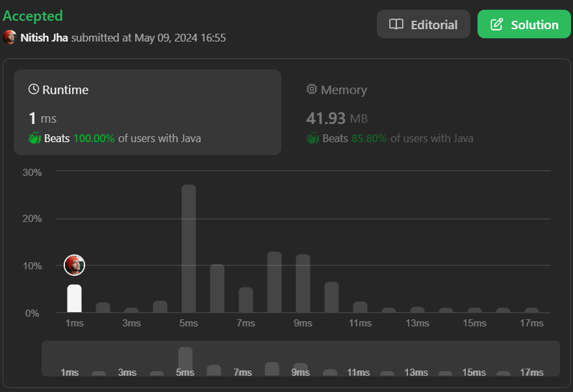The width and height of the screenshot is (573, 392).
Task: Click the 9ms bar in the runtime chart
Action: [303, 284]
